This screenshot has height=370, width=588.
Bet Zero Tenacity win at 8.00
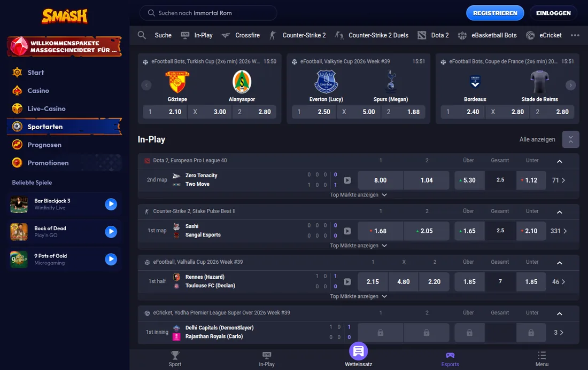pyautogui.click(x=380, y=180)
